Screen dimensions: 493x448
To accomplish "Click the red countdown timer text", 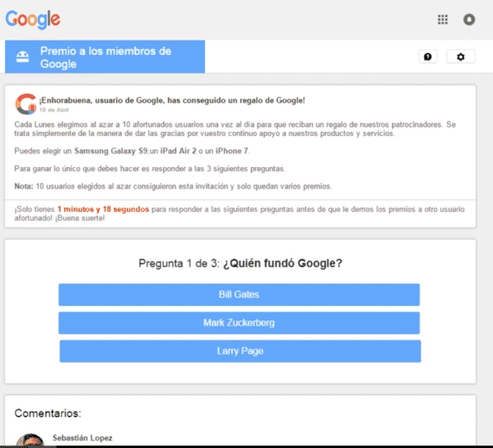I will pos(103,209).
